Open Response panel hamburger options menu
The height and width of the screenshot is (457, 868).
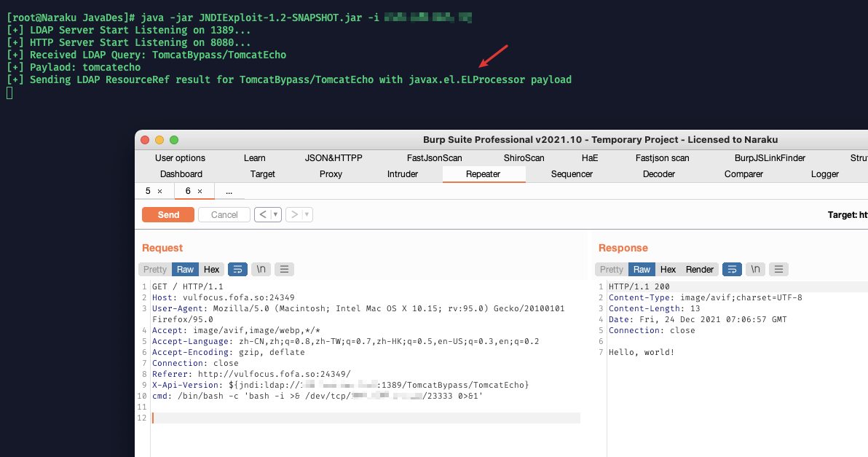point(778,269)
